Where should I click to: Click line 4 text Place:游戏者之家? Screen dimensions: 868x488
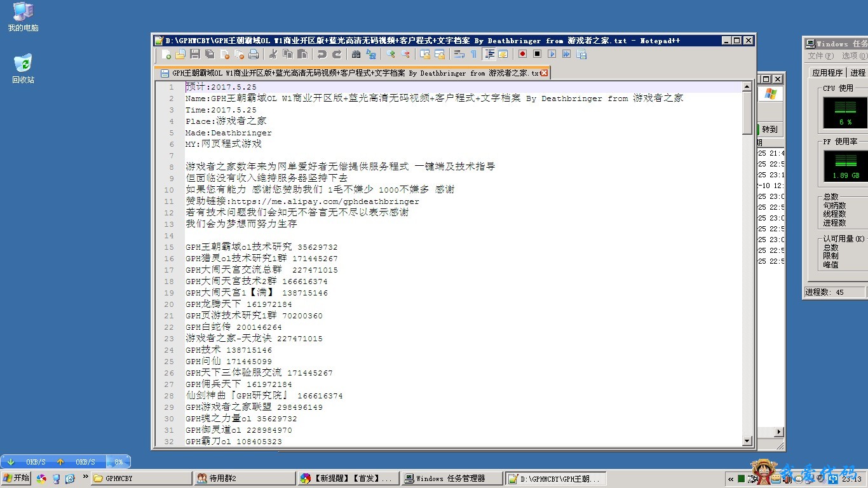pos(226,121)
